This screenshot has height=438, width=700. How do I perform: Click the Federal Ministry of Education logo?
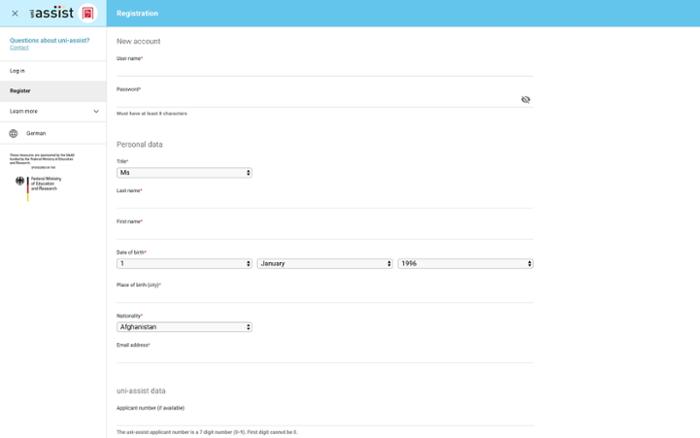coord(38,187)
